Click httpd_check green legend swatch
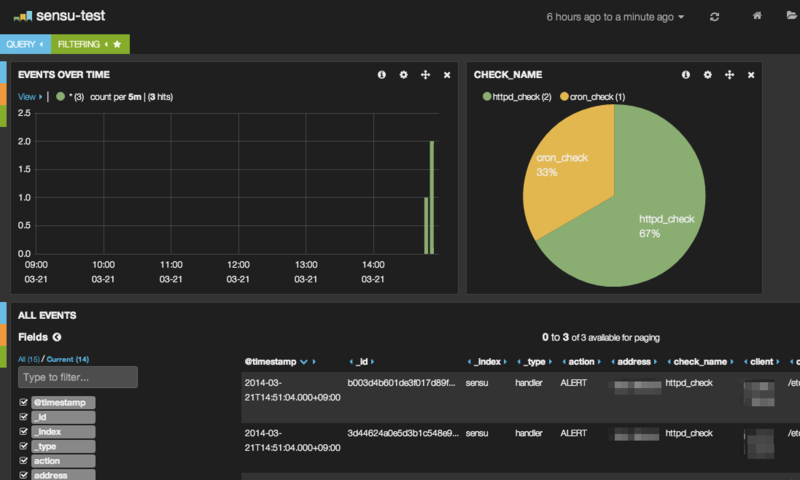Screen dimensions: 800x480 tap(487, 96)
